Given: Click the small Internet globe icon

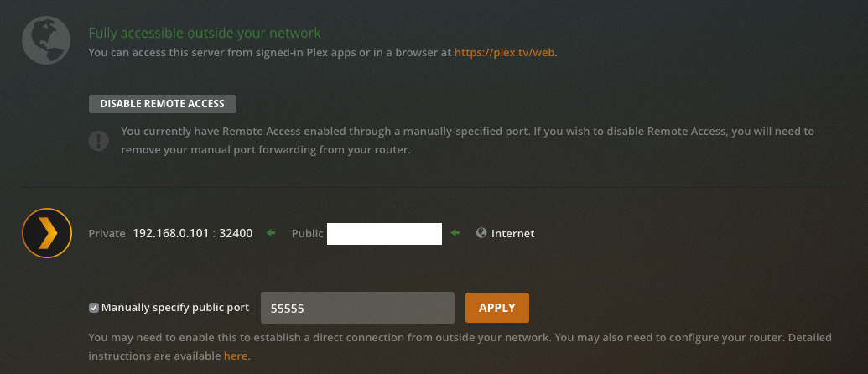Looking at the screenshot, I should tap(481, 233).
